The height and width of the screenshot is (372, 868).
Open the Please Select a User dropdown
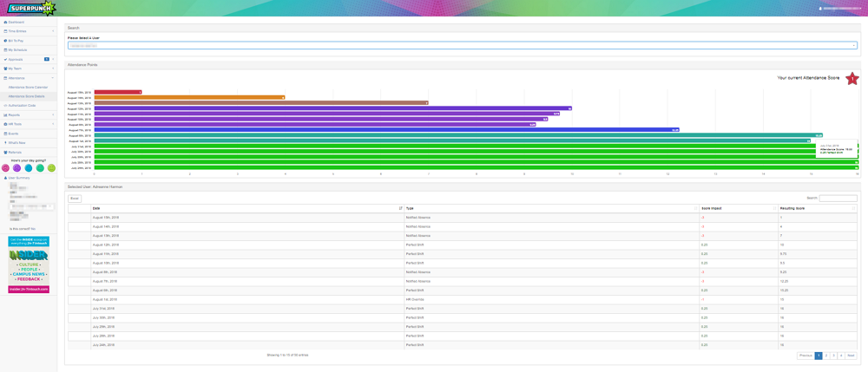coord(462,45)
